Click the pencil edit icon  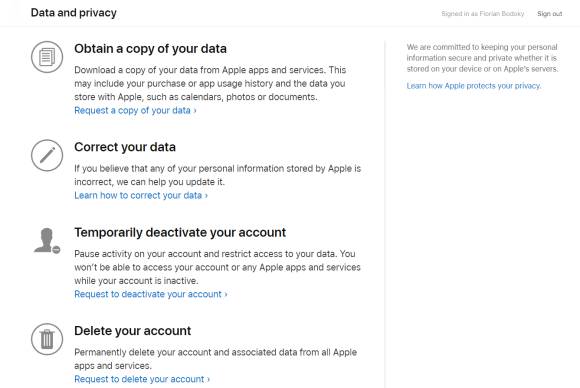[47, 155]
